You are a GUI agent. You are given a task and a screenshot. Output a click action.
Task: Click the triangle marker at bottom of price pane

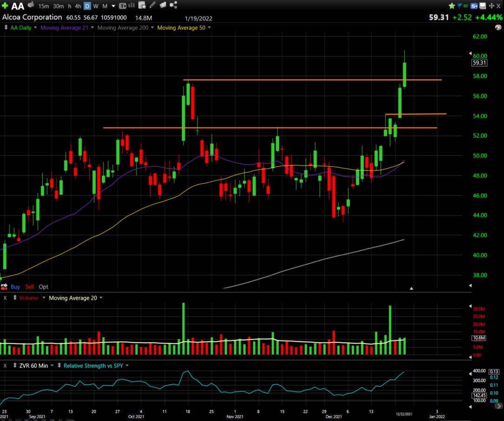(x=411, y=288)
